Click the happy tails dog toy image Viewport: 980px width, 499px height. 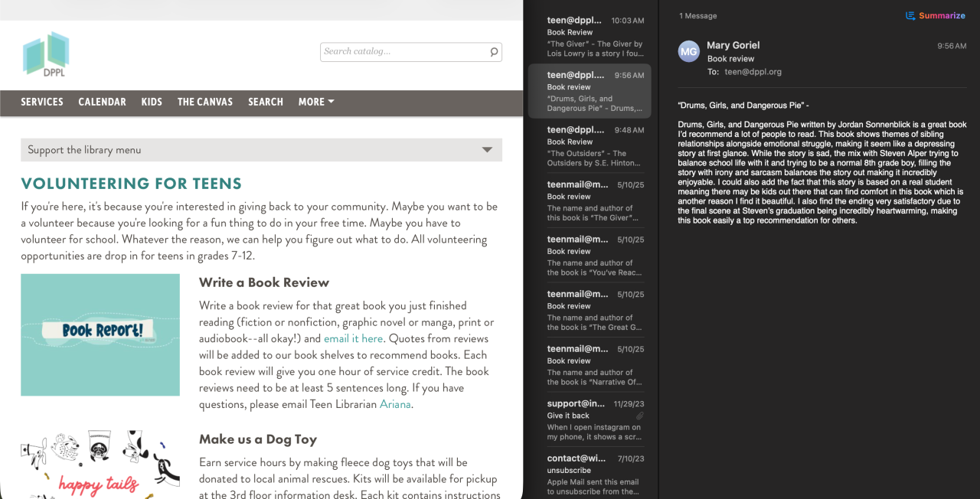click(x=100, y=465)
